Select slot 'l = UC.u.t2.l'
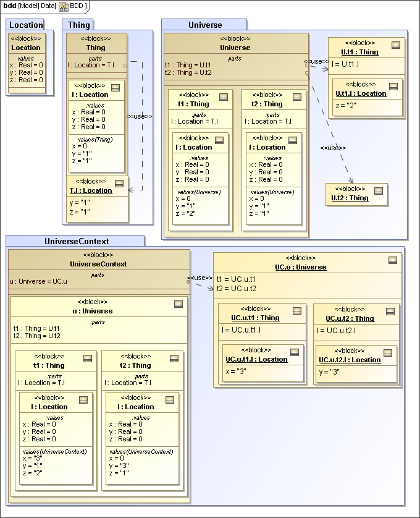Viewport: 420px width, 518px height. [x=336, y=330]
